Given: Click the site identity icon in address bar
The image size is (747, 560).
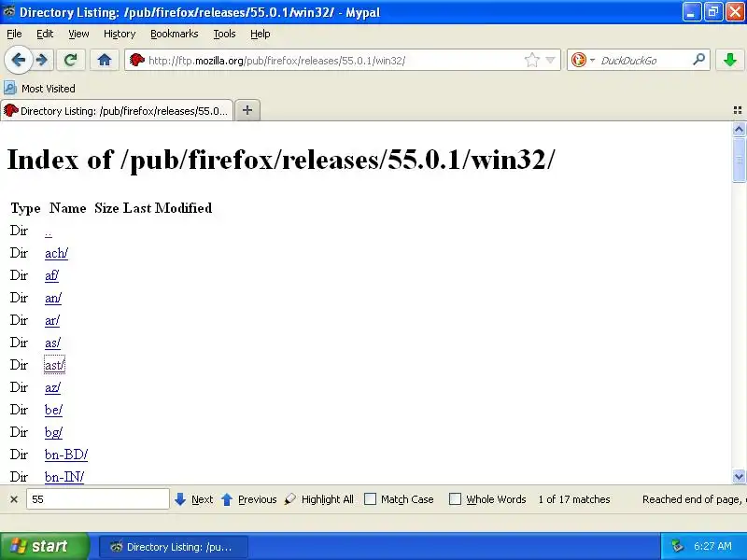Looking at the screenshot, I should click(x=137, y=60).
